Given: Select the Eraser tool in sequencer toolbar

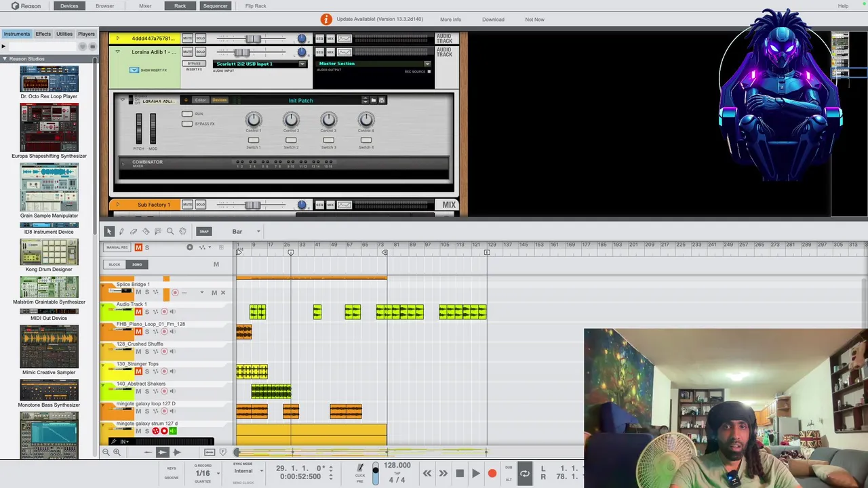Looking at the screenshot, I should tap(134, 231).
